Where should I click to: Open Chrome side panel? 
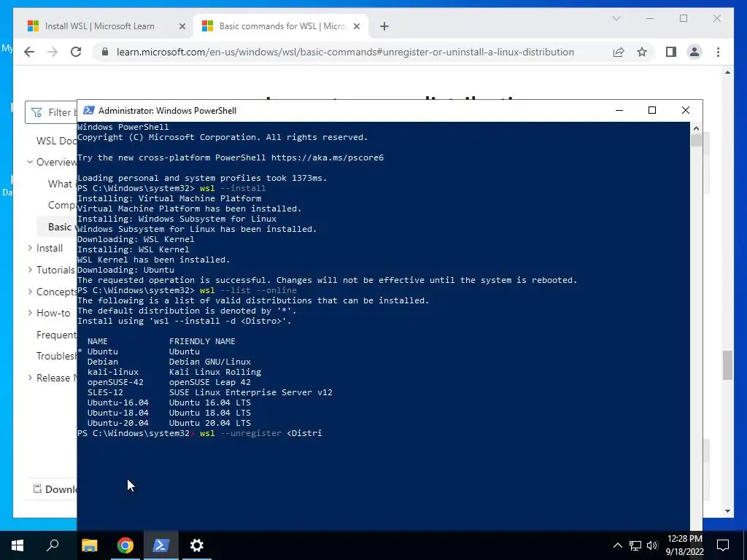pyautogui.click(x=671, y=52)
